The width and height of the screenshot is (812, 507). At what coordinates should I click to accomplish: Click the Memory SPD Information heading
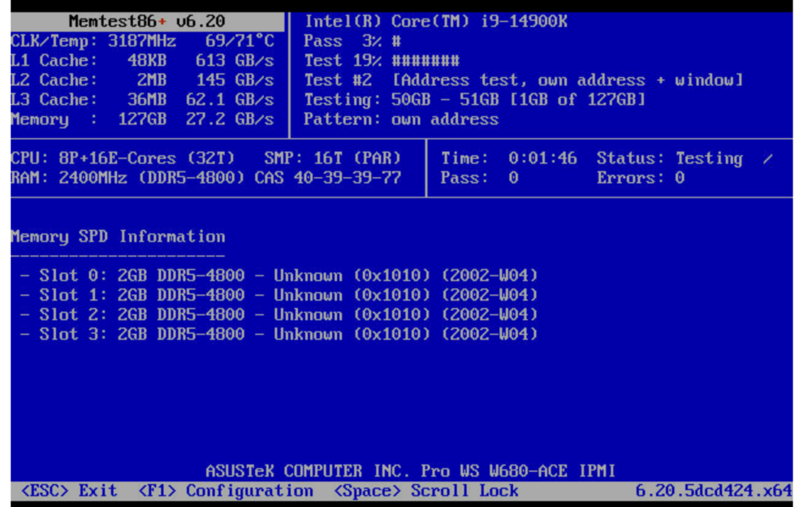pos(118,237)
